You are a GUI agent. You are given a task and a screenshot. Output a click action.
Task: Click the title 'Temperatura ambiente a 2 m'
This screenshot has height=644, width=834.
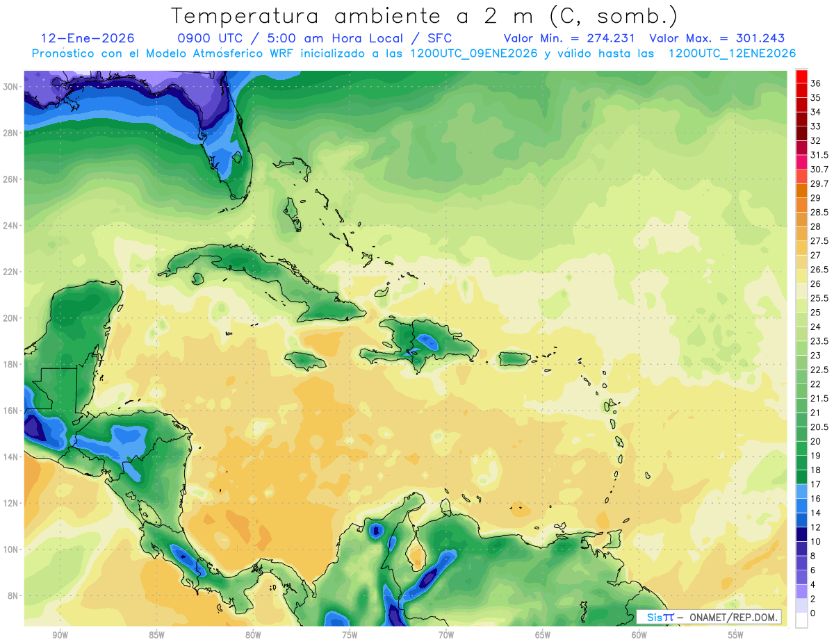tap(354, 15)
